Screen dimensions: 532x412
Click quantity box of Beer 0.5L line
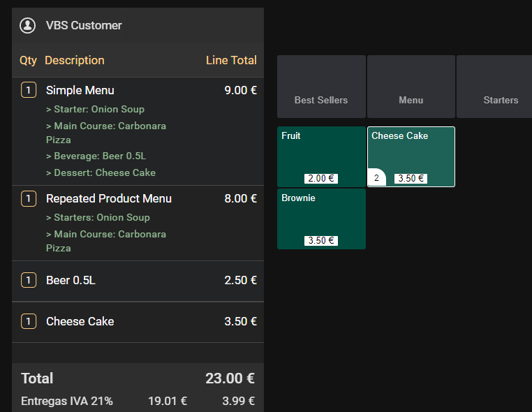click(29, 281)
